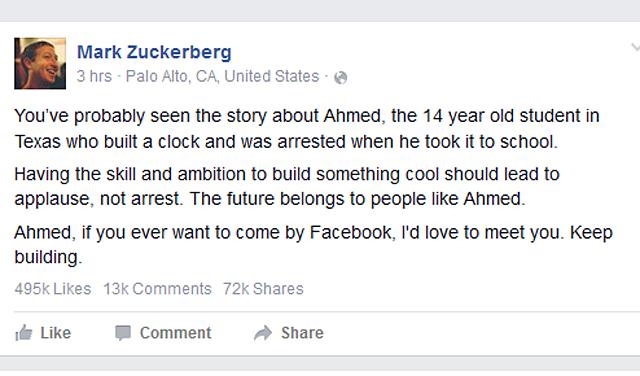640x376 pixels.
Task: Click the word "Facebook" in the post
Action: 353,233
